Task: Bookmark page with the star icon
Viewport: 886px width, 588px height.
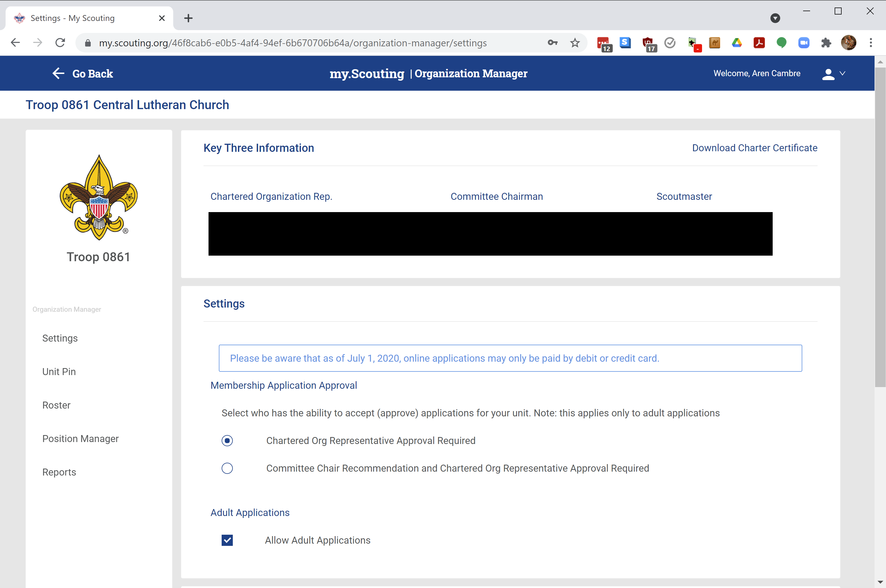Action: 575,43
